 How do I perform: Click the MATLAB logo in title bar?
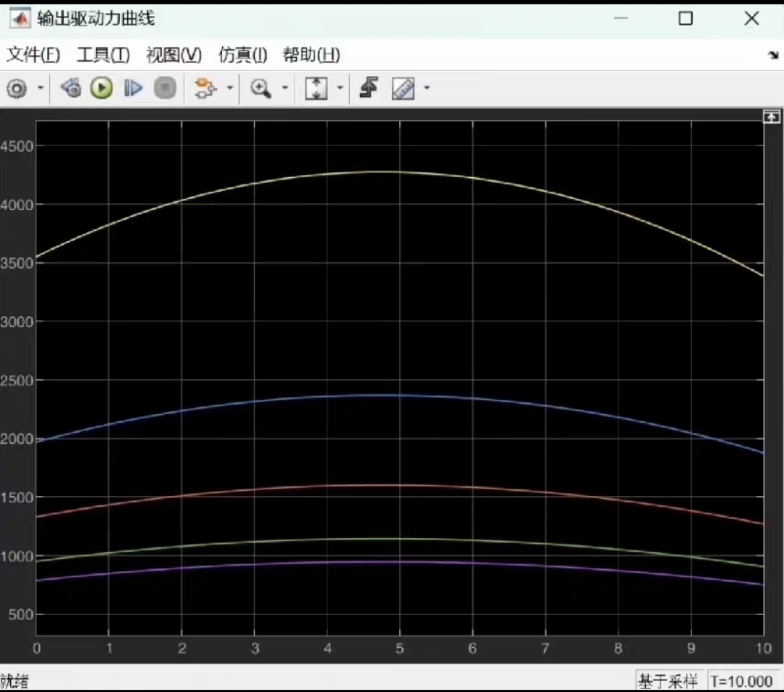(x=20, y=18)
